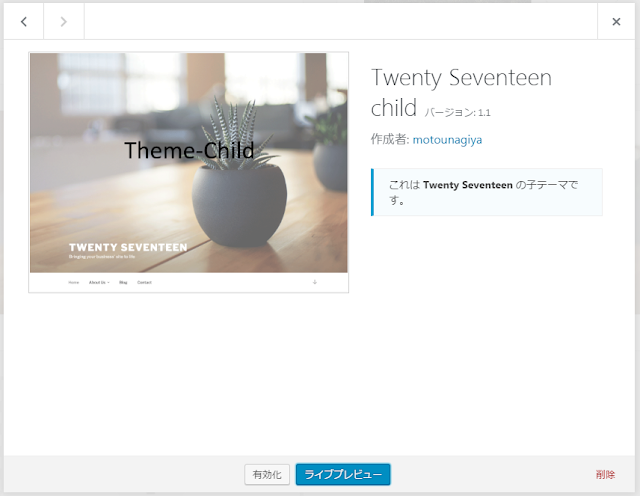
Task: Select the バージョン: 1.1 version text
Action: coord(458,113)
